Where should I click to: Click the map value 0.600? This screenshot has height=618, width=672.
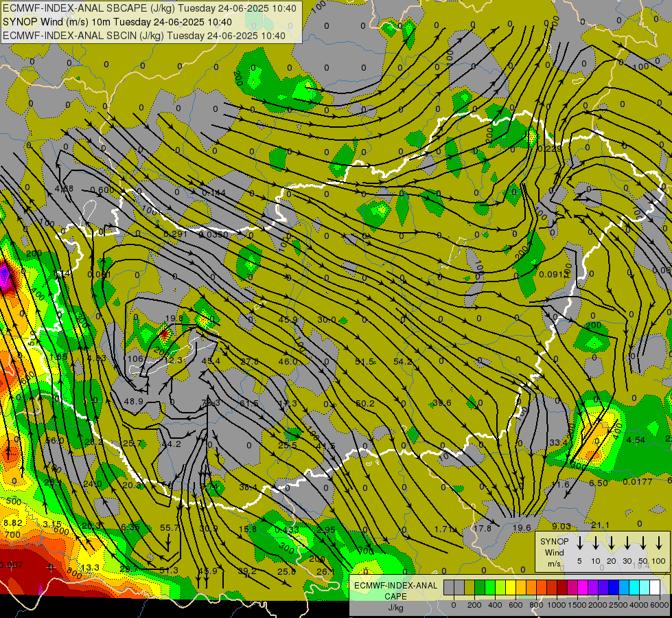pos(102,190)
